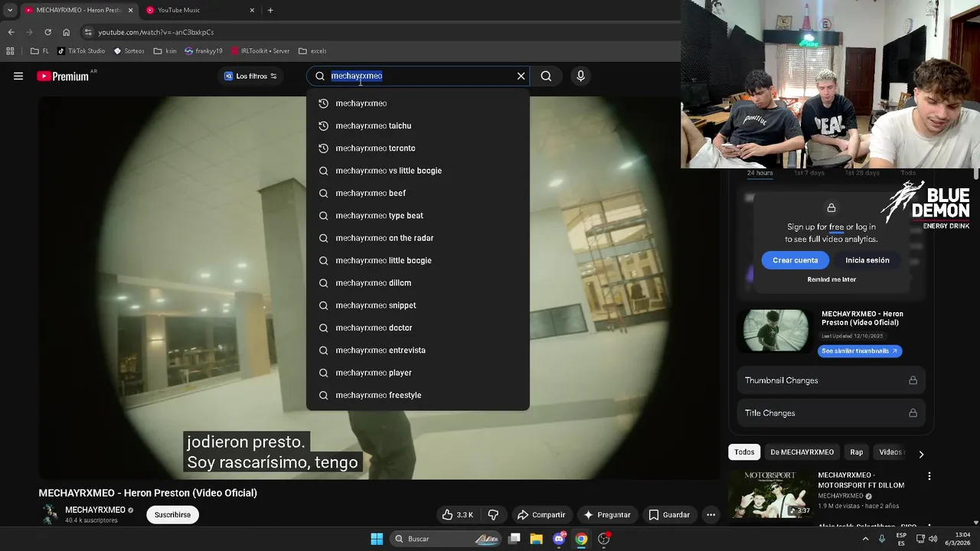Open File Explorer from taskbar
This screenshot has height=551, width=980.
(x=536, y=539)
